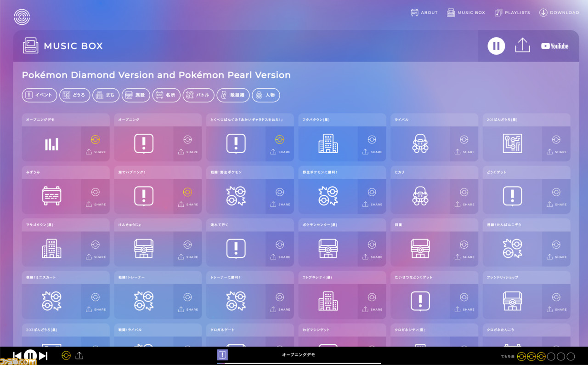Enable the まち filter chip
Image resolution: width=588 pixels, height=365 pixels.
[x=105, y=95]
